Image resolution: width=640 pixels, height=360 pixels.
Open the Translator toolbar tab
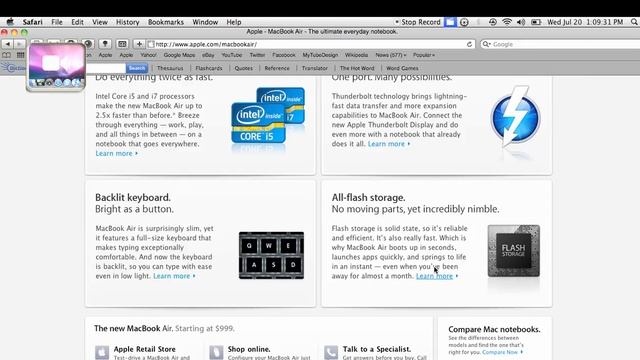[315, 68]
